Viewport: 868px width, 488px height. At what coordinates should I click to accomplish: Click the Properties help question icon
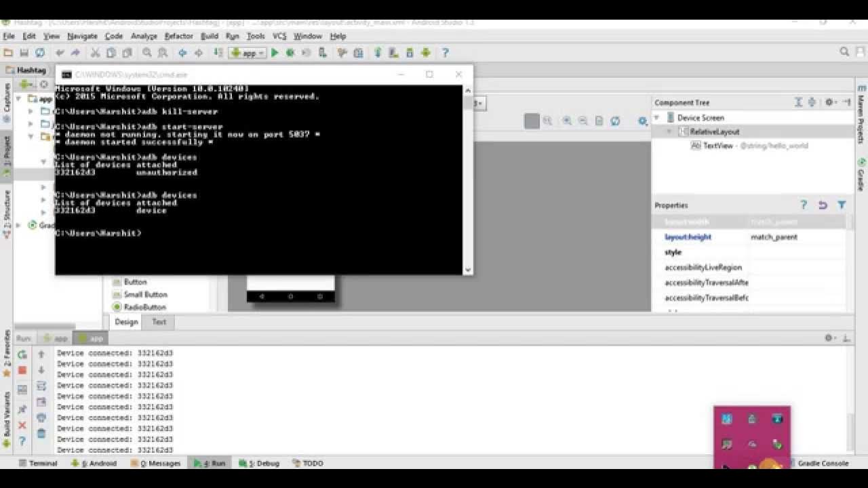point(804,205)
